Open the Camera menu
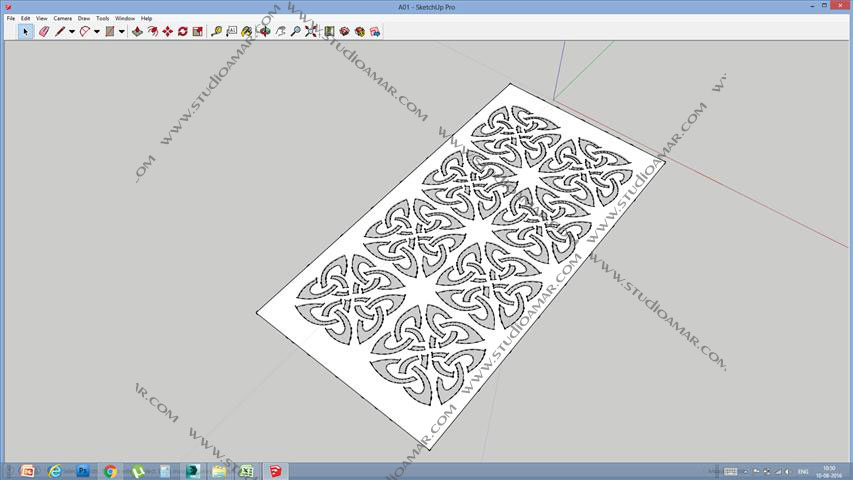This screenshot has height=480, width=853. (63, 18)
